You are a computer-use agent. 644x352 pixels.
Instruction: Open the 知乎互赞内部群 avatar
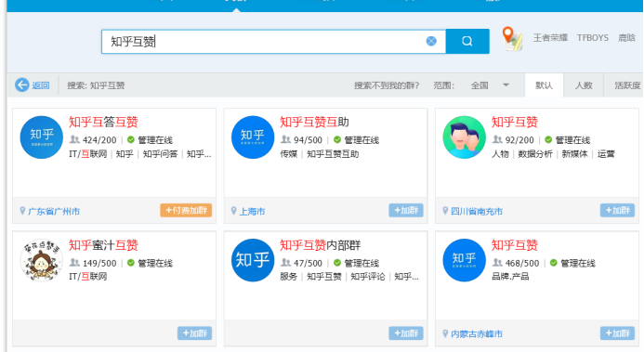253,260
